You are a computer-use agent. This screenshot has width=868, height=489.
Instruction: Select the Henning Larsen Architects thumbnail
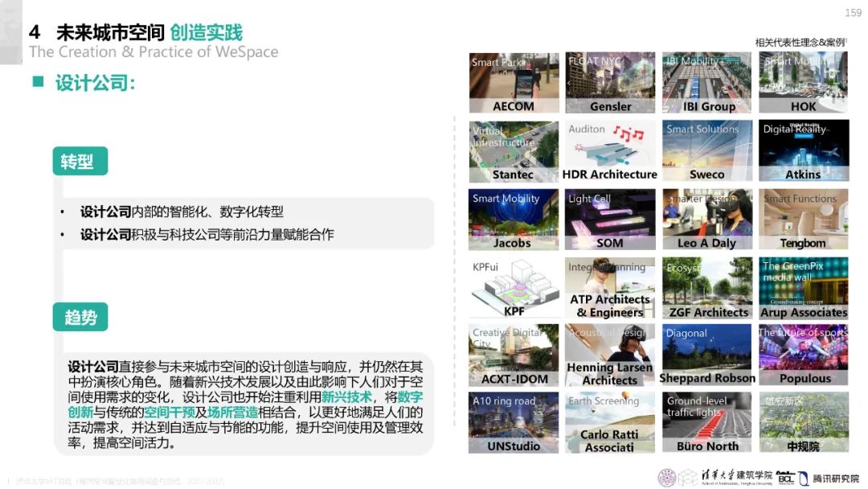pos(610,355)
